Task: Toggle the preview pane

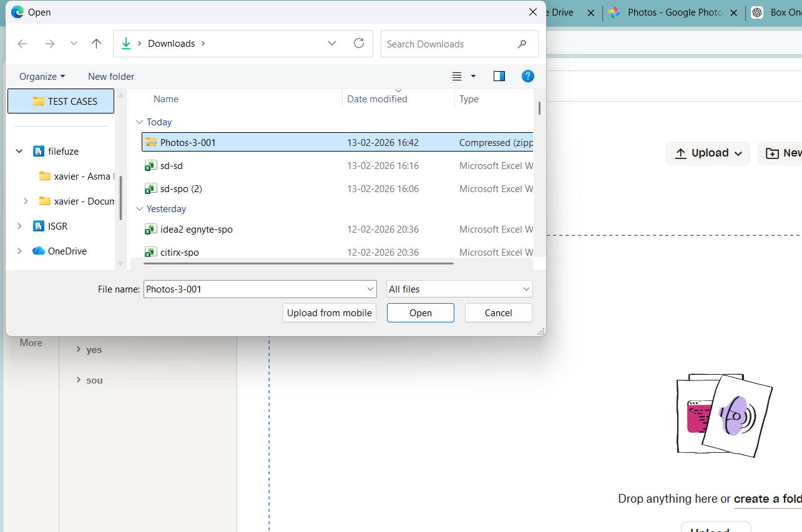Action: [x=499, y=76]
